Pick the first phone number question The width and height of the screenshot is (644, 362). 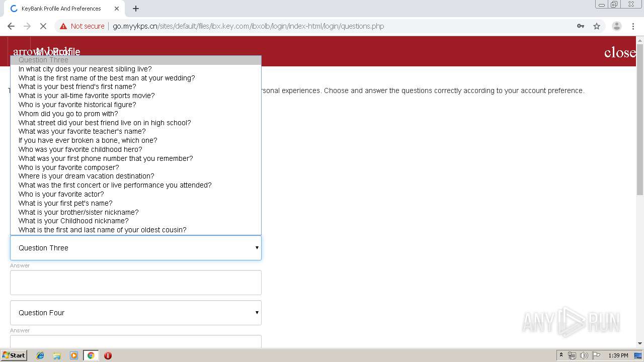coord(136,158)
